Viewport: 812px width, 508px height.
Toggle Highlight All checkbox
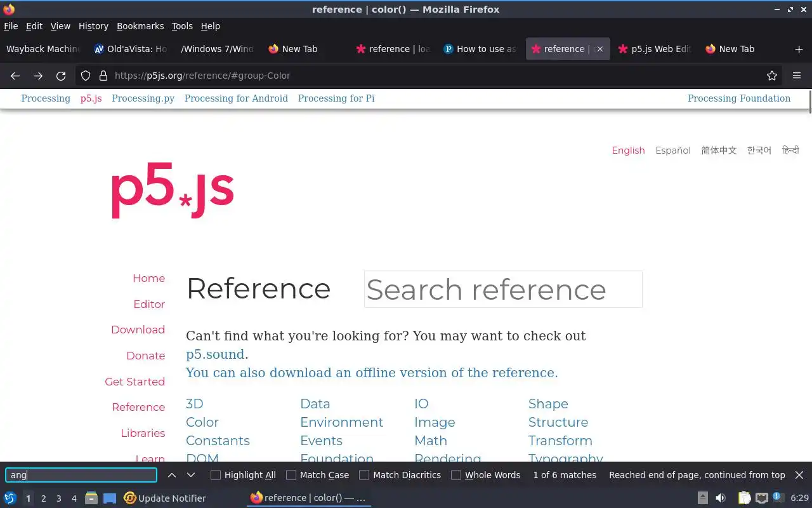[x=216, y=475]
